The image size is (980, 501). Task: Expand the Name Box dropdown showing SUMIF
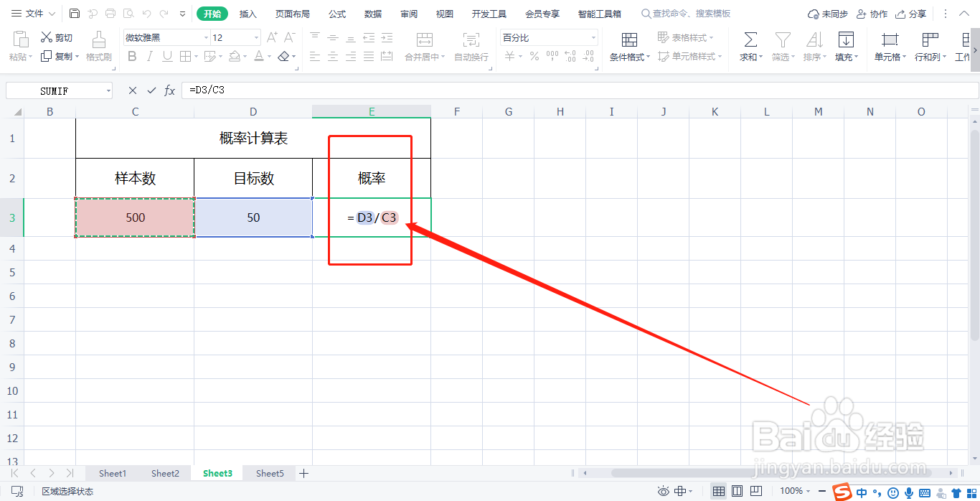(x=108, y=90)
